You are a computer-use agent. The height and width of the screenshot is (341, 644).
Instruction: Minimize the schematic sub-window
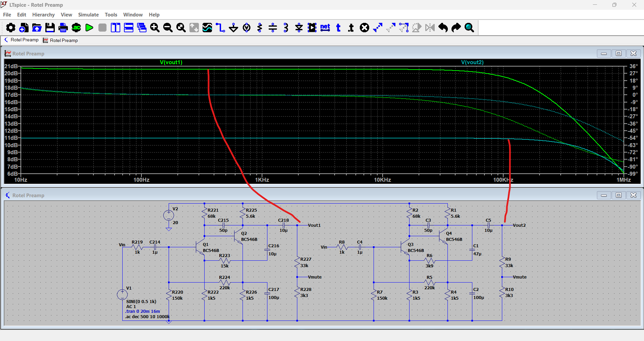pos(604,195)
